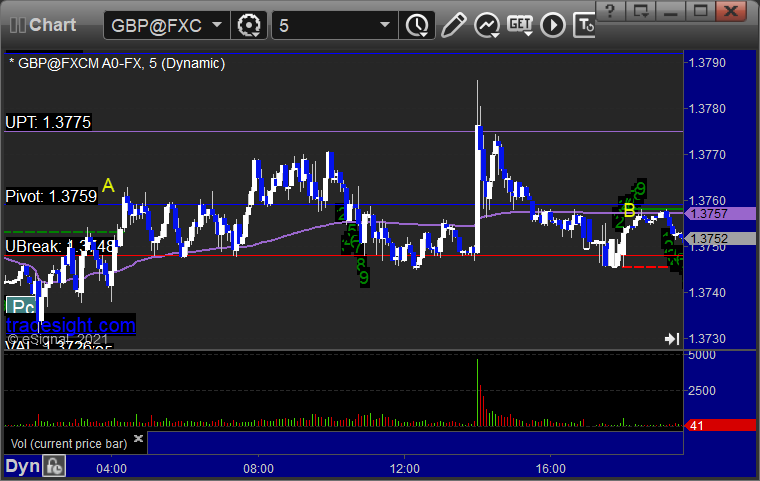Jump to latest bar arrow icon
This screenshot has width=760, height=481.
[x=672, y=338]
